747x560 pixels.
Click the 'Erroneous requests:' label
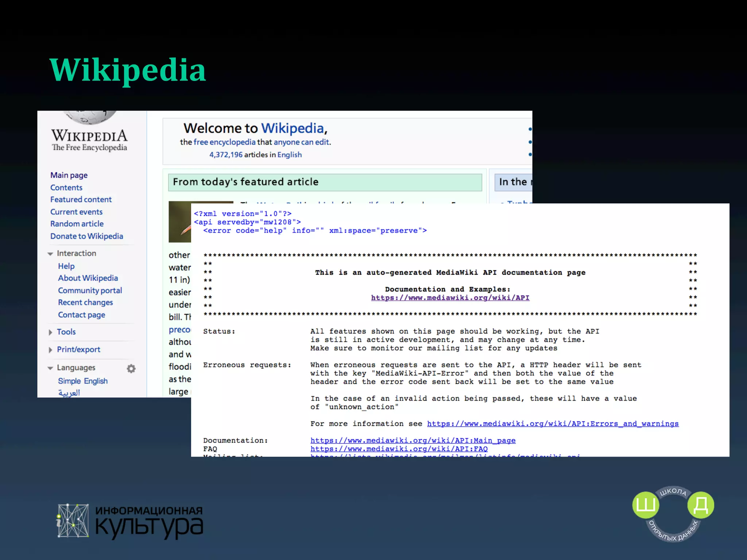pyautogui.click(x=247, y=365)
